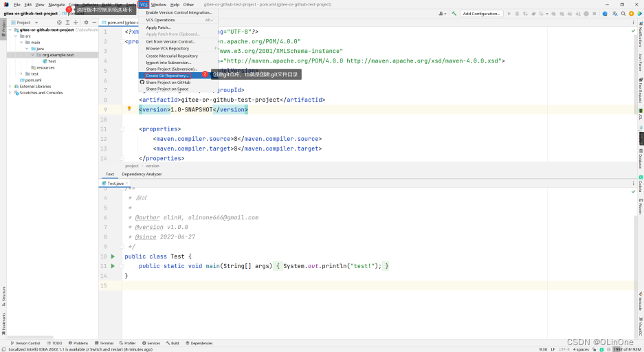
Task: Click the Tool Windows Quick Access status bar icon
Action: click(3, 349)
